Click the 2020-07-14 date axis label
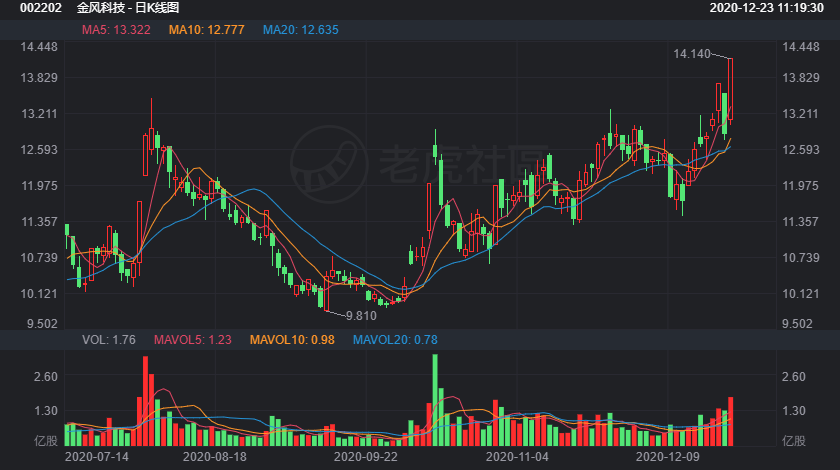Image resolution: width=840 pixels, height=470 pixels. point(97,457)
